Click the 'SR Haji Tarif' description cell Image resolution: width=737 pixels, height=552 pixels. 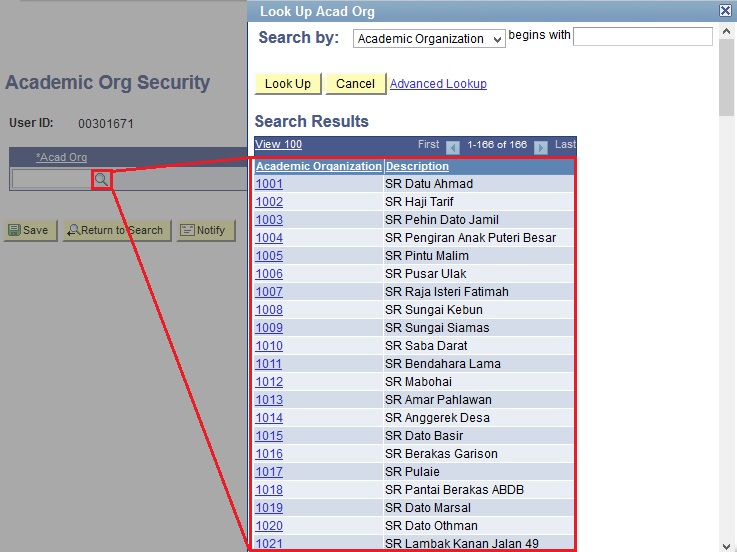click(478, 202)
